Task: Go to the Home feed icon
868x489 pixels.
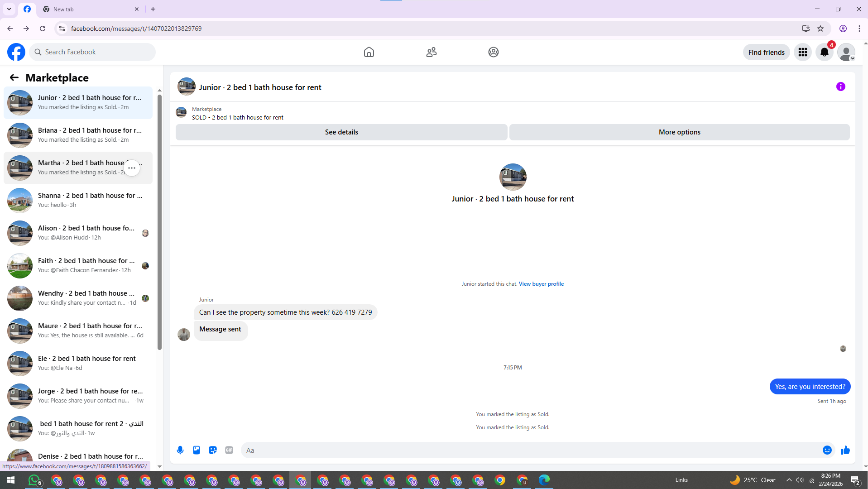Action: [369, 52]
